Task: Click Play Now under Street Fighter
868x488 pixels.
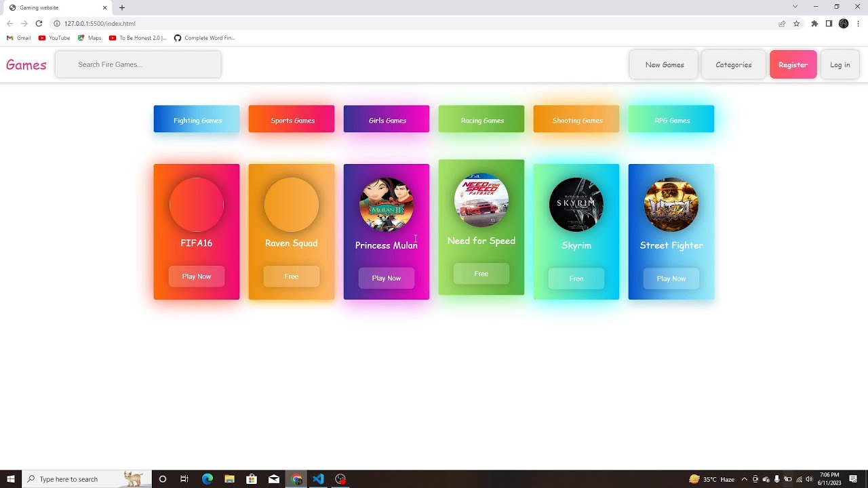Action: click(x=671, y=279)
